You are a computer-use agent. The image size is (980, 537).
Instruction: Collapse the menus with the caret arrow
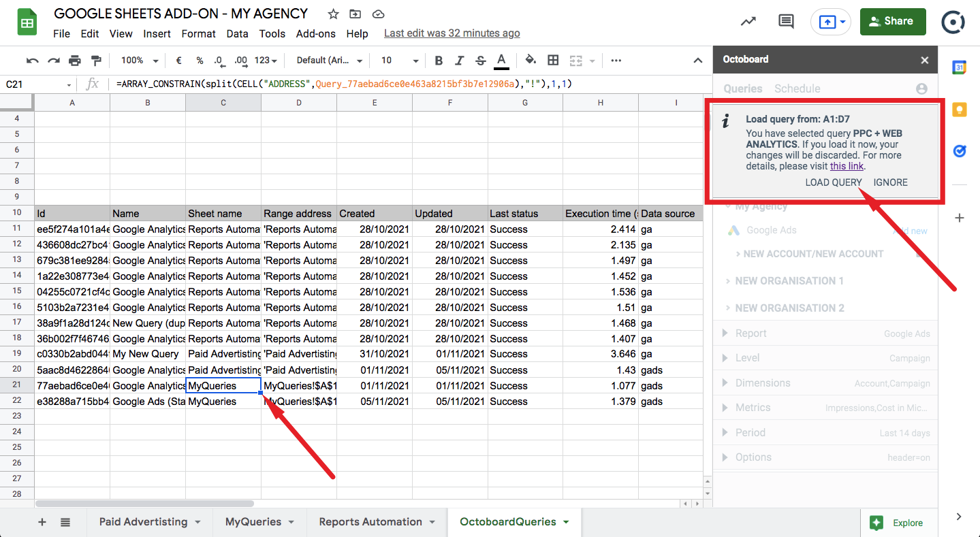pyautogui.click(x=698, y=61)
